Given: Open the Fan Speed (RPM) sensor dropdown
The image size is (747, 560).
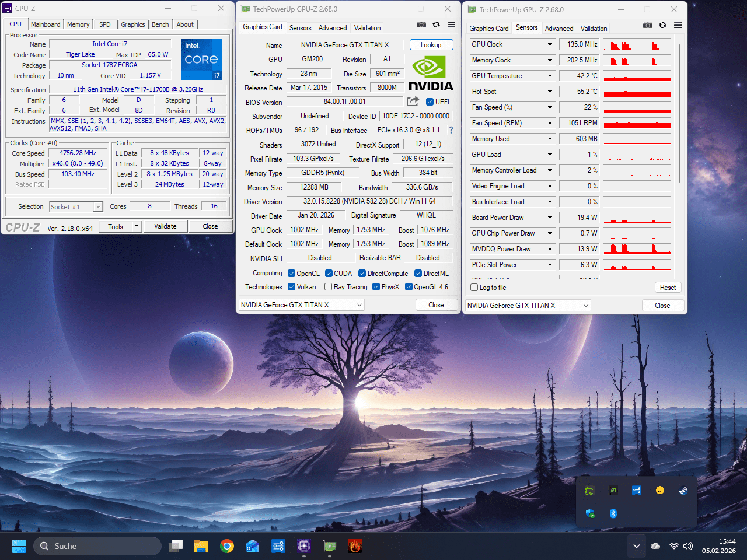Looking at the screenshot, I should click(x=550, y=123).
